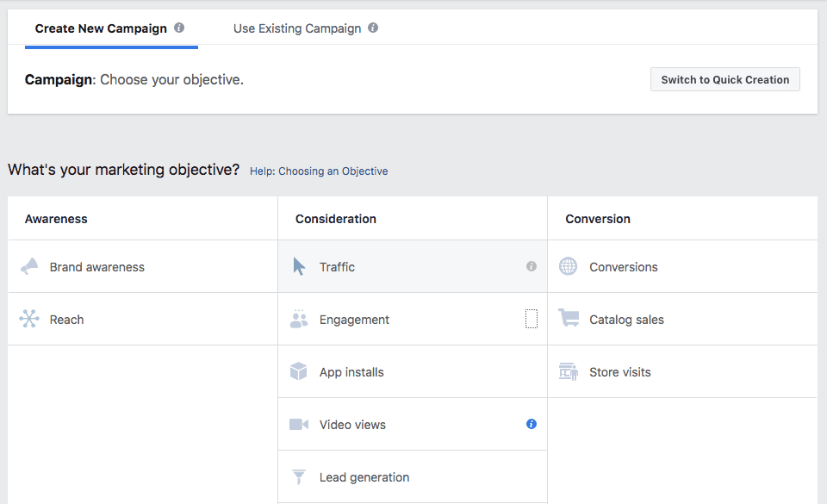Image resolution: width=827 pixels, height=504 pixels.
Task: Select the Conversions globe icon
Action: 568,266
